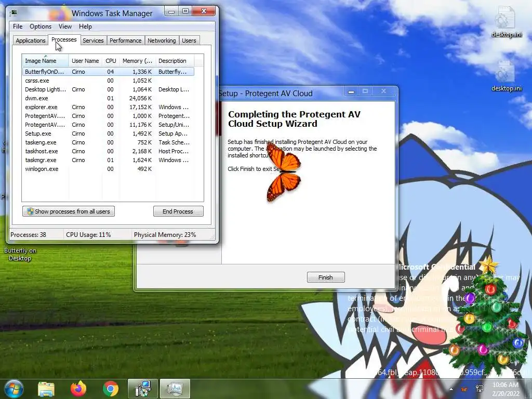
Task: Open the network tray icon
Action: tap(480, 389)
